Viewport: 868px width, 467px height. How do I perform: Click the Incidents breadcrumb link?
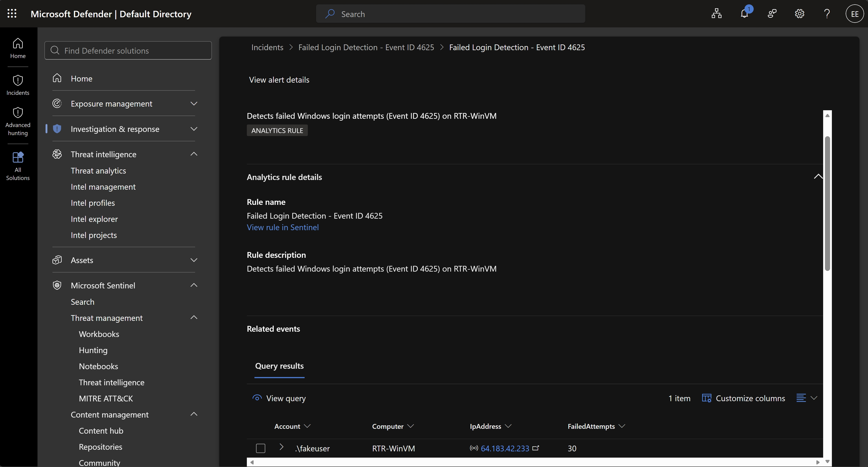click(x=267, y=47)
